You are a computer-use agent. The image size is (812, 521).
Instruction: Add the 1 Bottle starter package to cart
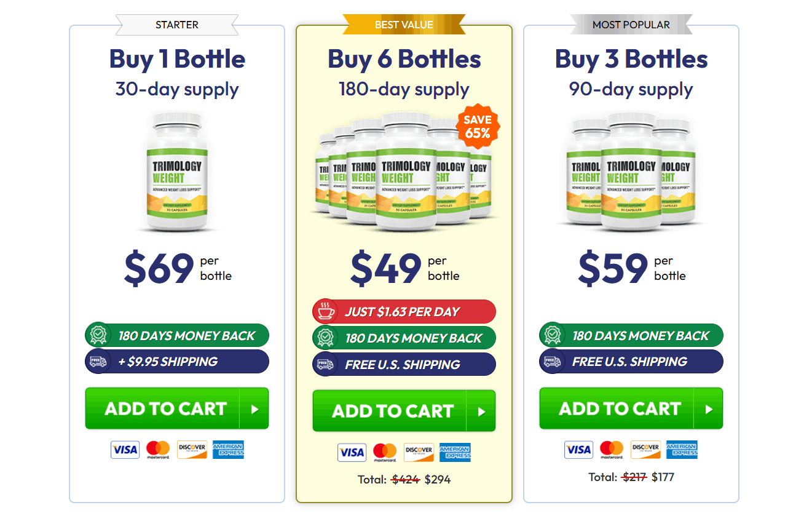point(177,408)
